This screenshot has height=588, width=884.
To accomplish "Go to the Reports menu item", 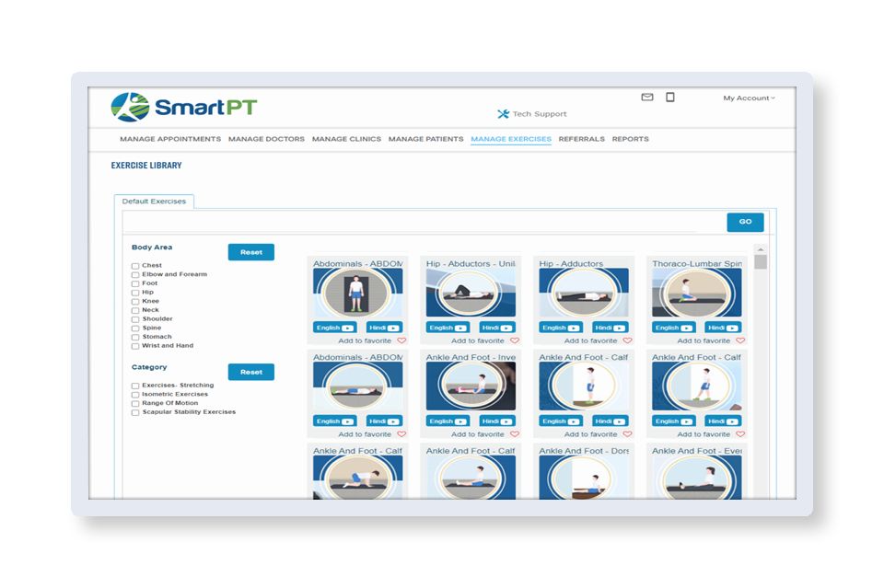I will click(630, 139).
